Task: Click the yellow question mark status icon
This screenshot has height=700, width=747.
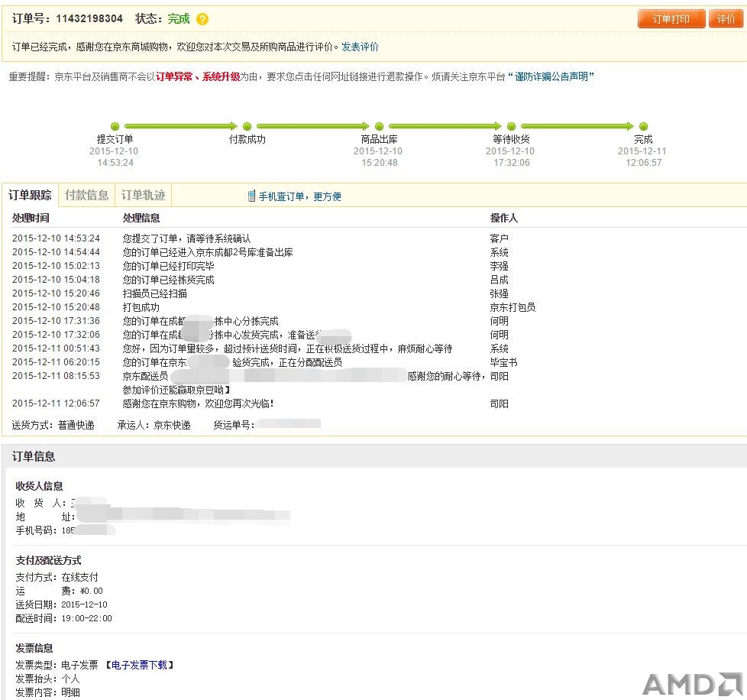Action: [x=202, y=19]
